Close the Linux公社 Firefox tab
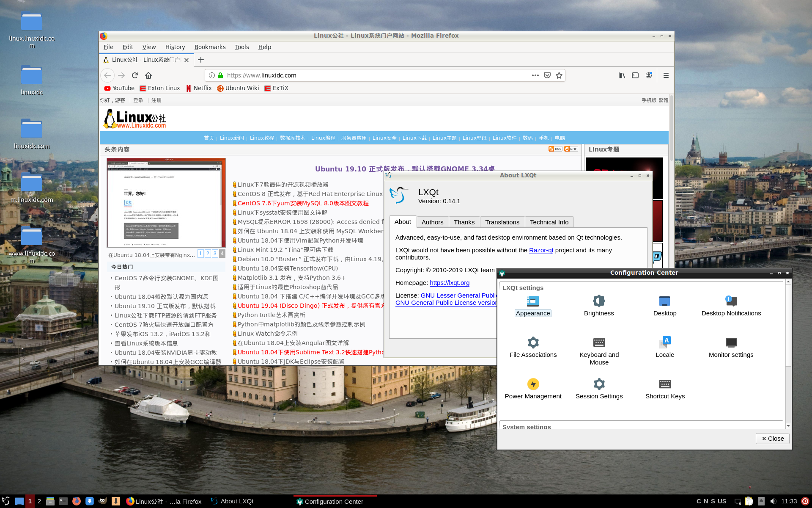The width and height of the screenshot is (812, 508). pos(187,60)
